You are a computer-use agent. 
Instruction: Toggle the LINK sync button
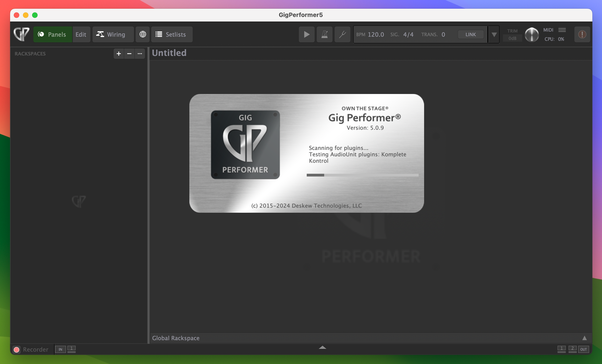470,34
